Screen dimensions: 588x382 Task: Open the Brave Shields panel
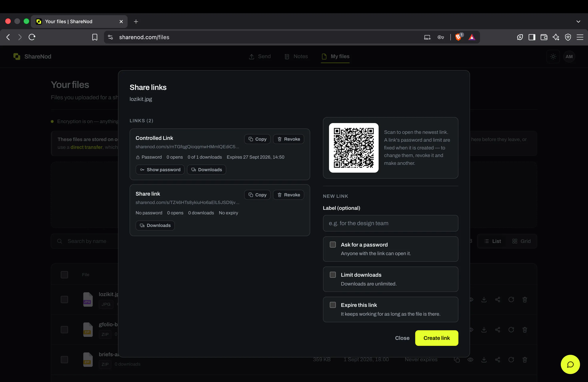coord(458,37)
